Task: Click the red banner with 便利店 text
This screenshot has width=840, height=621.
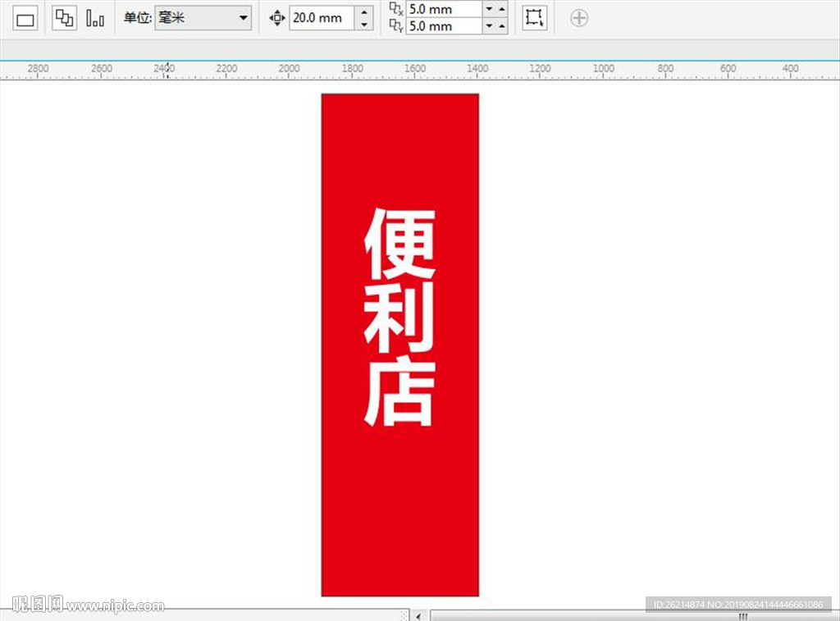Action: [x=399, y=345]
